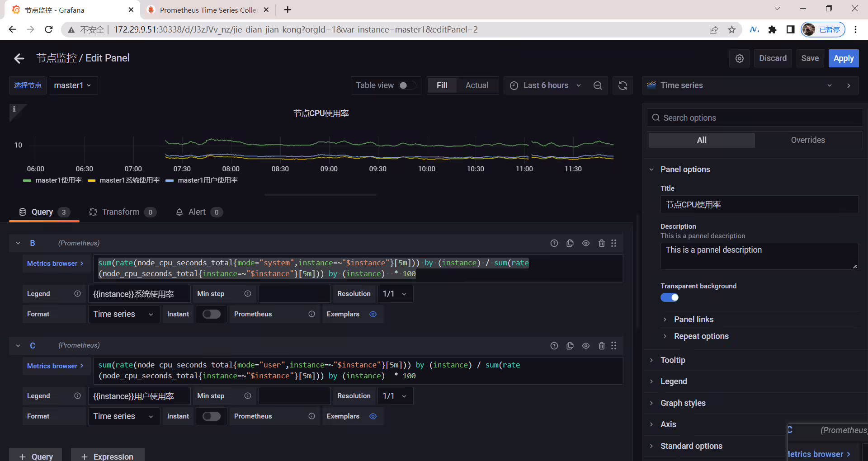Enable the Instant switch for query B

(x=211, y=314)
